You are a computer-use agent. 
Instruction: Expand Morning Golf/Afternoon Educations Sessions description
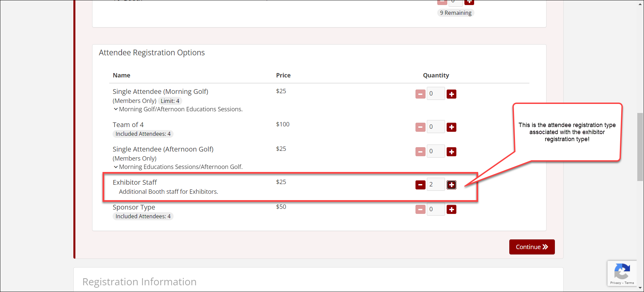click(116, 109)
